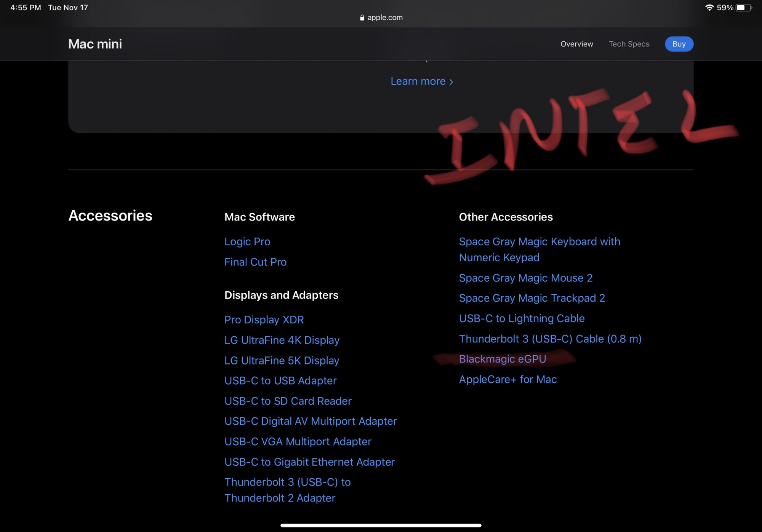Image resolution: width=762 pixels, height=532 pixels.
Task: Open the USB-C Digital AV Multiport Adapter link
Action: click(311, 421)
